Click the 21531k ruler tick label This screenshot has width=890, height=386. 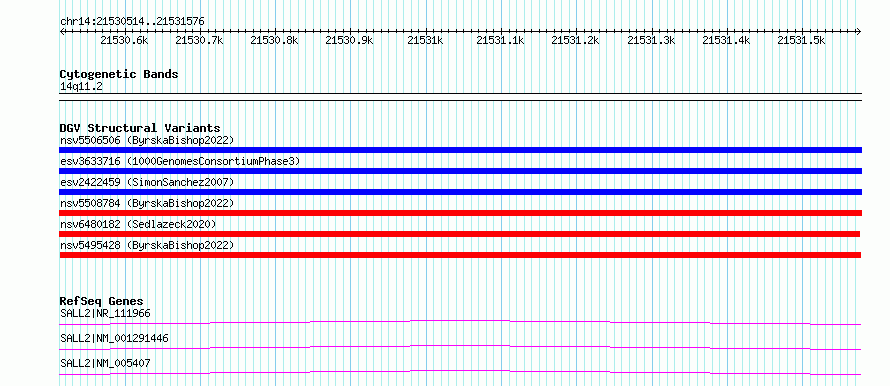pyautogui.click(x=425, y=40)
